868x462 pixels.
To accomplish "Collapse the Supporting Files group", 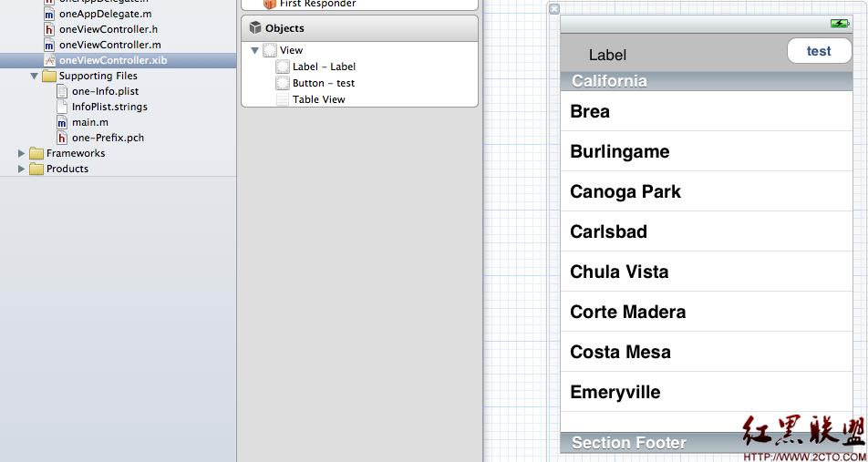I will (34, 77).
